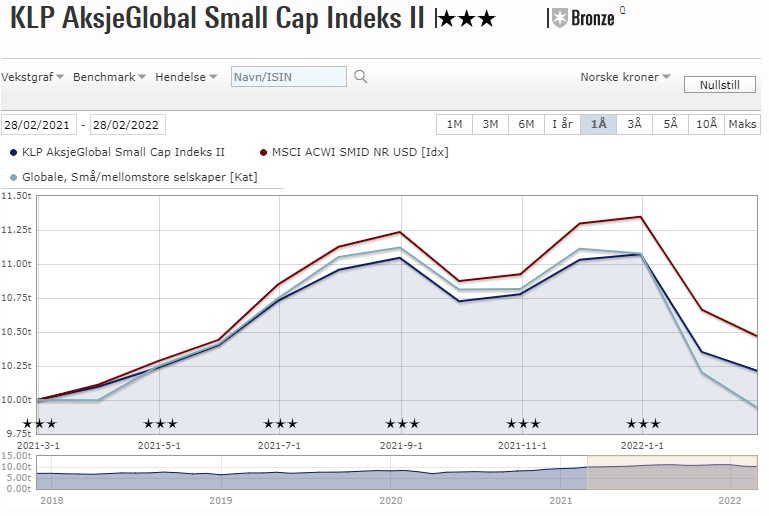
Task: Click the star rating marker at 2021-3-1
Action: [40, 423]
